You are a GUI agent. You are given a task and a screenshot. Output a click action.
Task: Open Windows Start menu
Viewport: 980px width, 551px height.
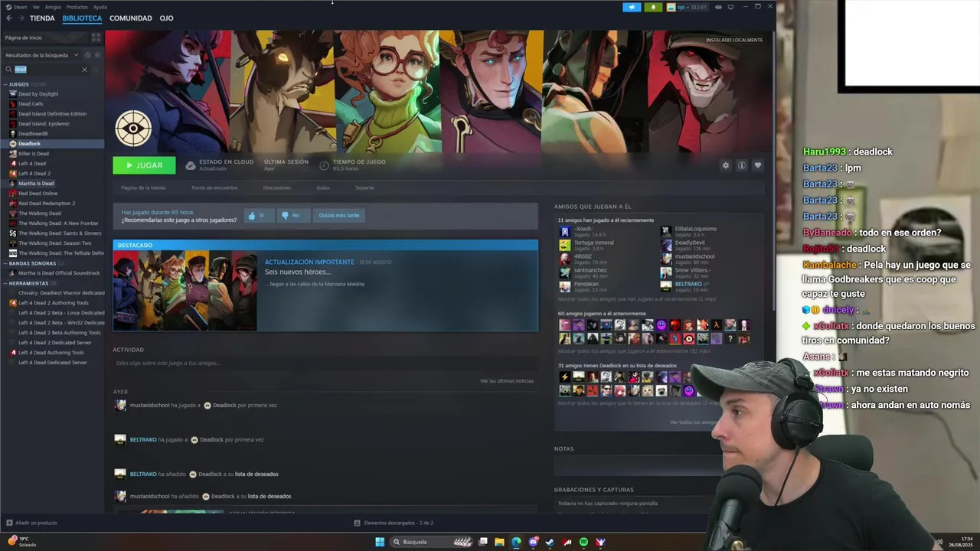380,542
